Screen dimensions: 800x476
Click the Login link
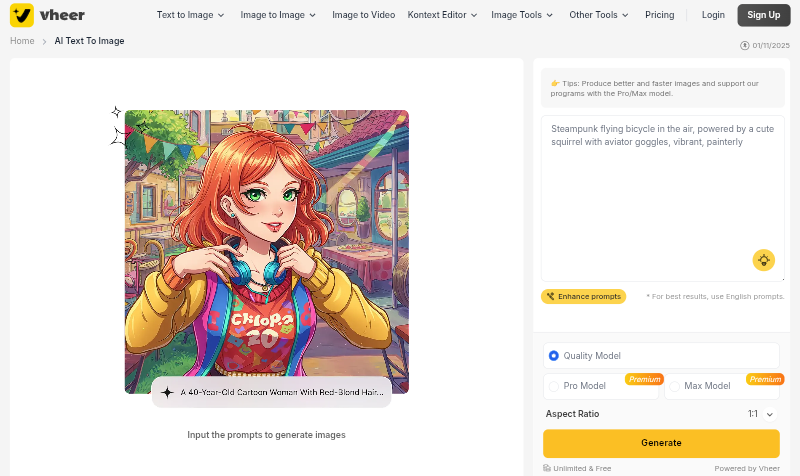tap(713, 15)
